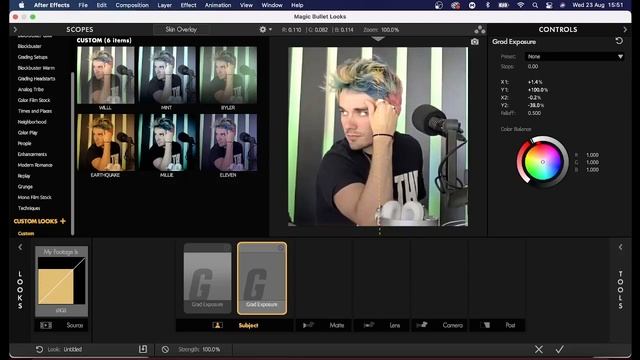The height and width of the screenshot is (360, 640).
Task: Open the Neighborhood looks category
Action: (32, 122)
